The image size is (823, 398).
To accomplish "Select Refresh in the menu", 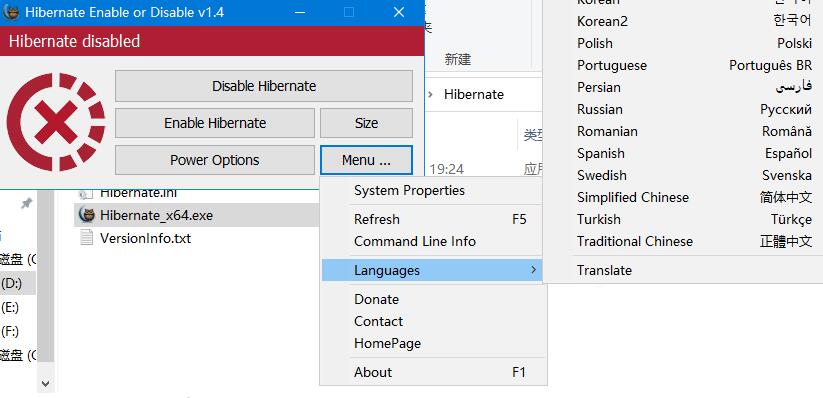I will 432,219.
